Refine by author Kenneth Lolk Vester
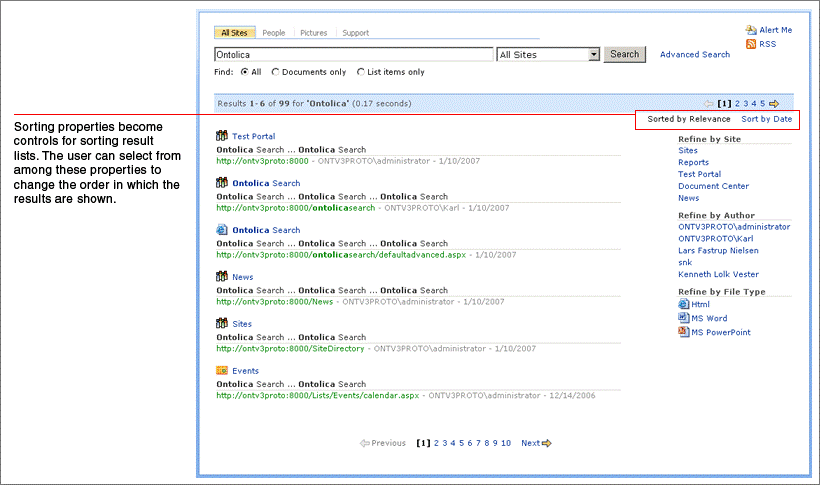 (718, 274)
